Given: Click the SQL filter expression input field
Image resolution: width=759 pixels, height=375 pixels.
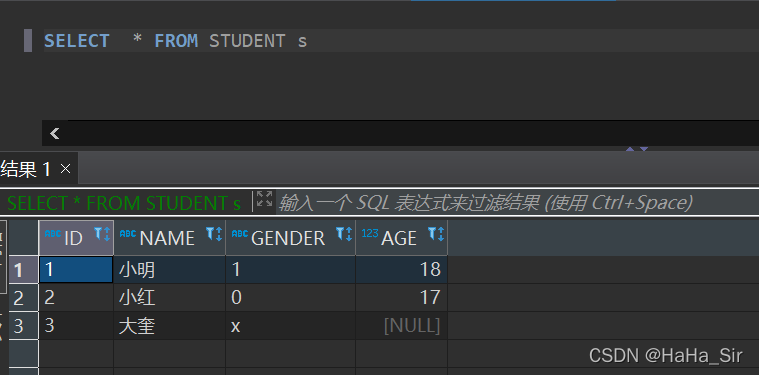Looking at the screenshot, I should tap(517, 202).
